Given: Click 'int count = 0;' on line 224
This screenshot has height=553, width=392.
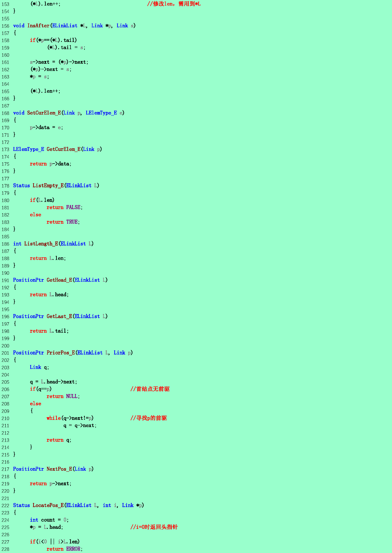Looking at the screenshot, I should tap(49, 520).
